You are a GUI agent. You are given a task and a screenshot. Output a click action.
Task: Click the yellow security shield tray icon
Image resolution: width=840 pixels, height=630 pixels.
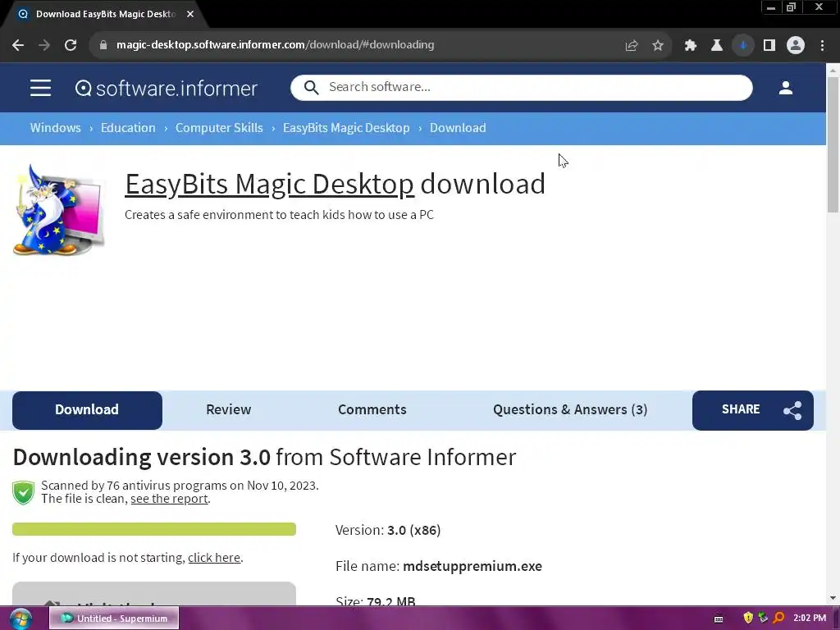click(748, 618)
